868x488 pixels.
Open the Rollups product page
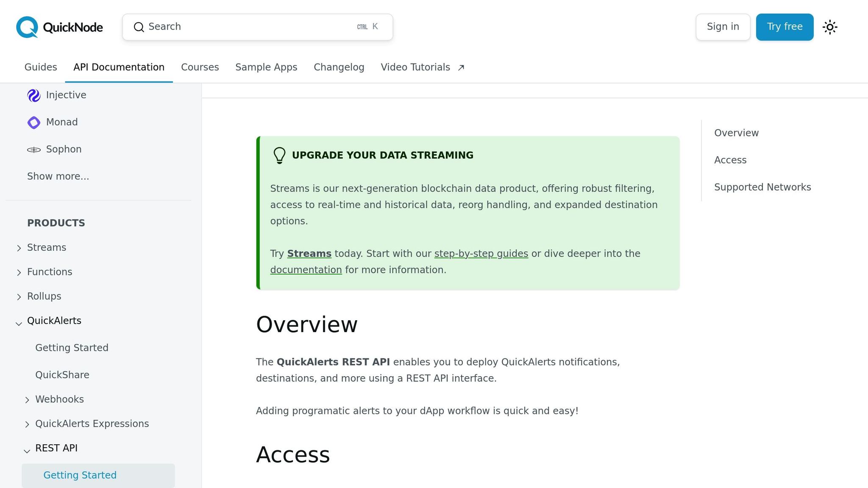click(x=44, y=297)
